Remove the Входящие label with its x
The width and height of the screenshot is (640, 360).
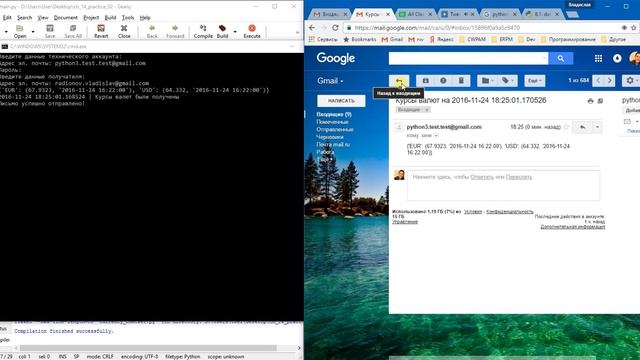(427, 110)
